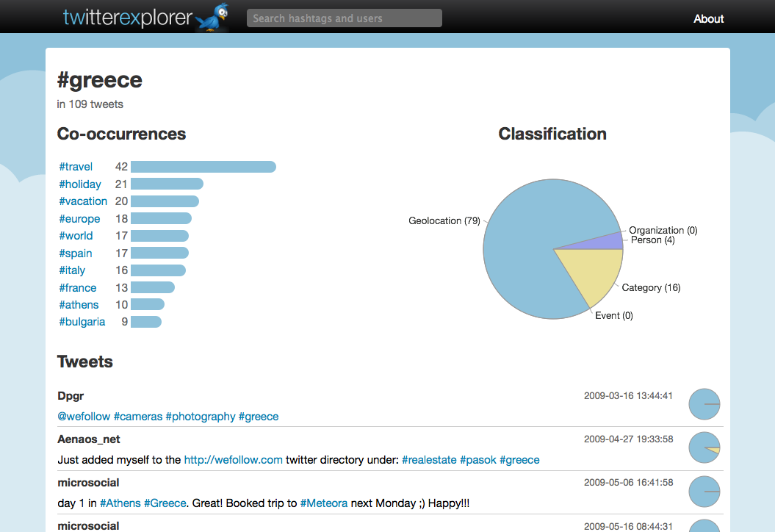The image size is (775, 532).
Task: Open user Aenaos_net's profile
Action: click(x=88, y=439)
